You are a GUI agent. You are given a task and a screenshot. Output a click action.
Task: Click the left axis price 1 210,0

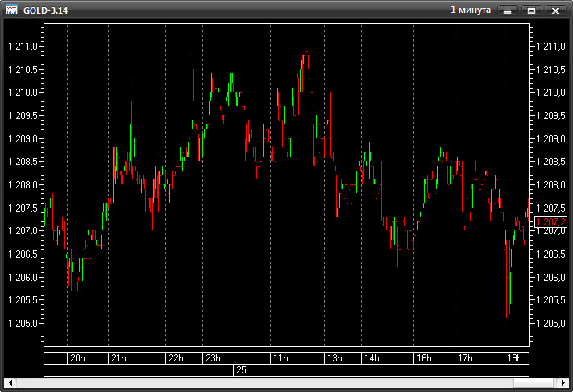point(23,93)
